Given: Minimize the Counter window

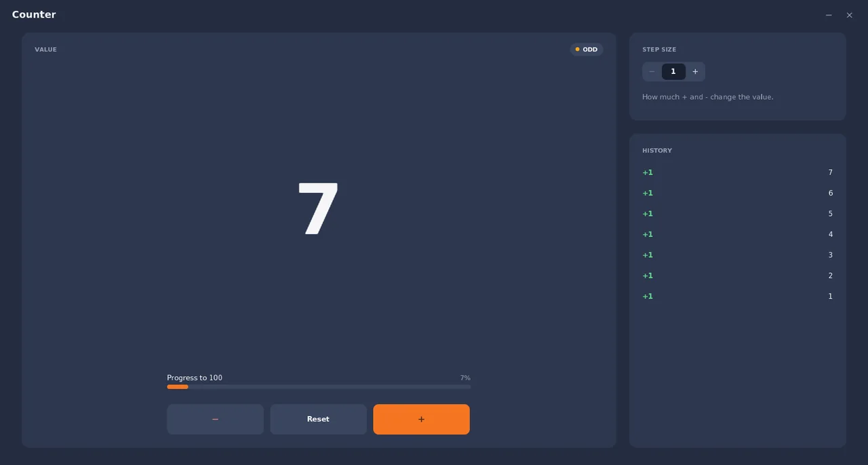Looking at the screenshot, I should (x=829, y=15).
